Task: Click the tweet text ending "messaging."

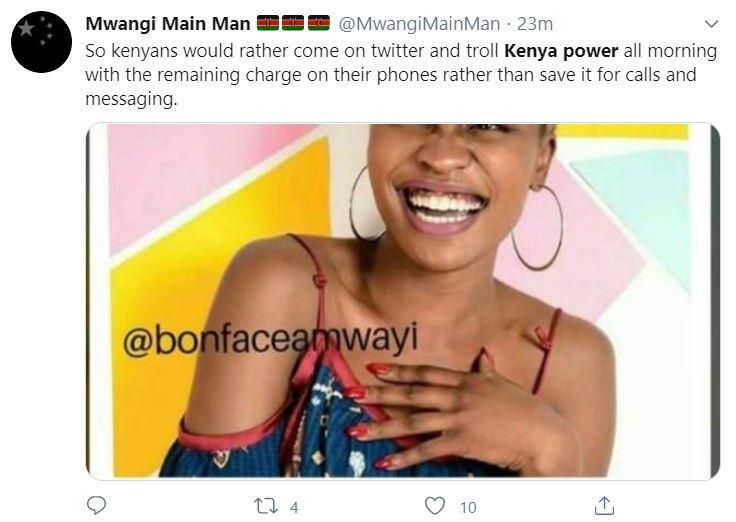Action: click(x=132, y=100)
